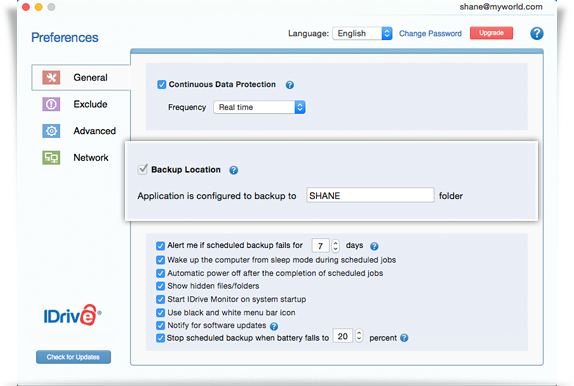This screenshot has height=386, width=574.
Task: Click the backup folder field containing SHANE
Action: [x=370, y=195]
